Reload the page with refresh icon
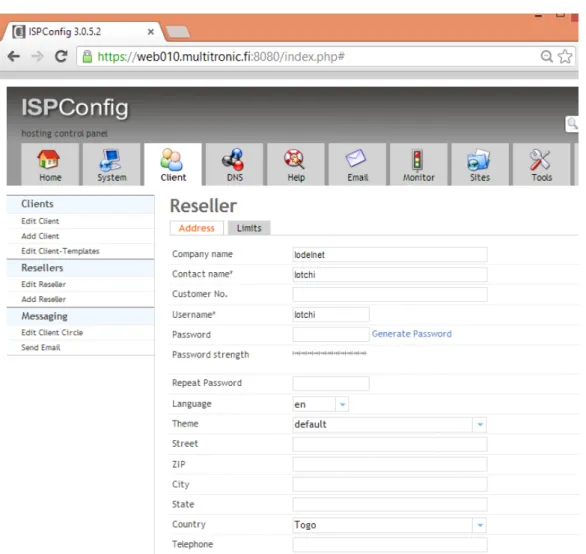 61,56
